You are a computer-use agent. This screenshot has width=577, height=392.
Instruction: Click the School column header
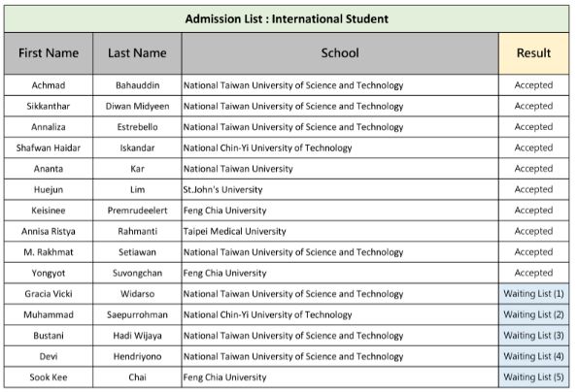(x=340, y=53)
